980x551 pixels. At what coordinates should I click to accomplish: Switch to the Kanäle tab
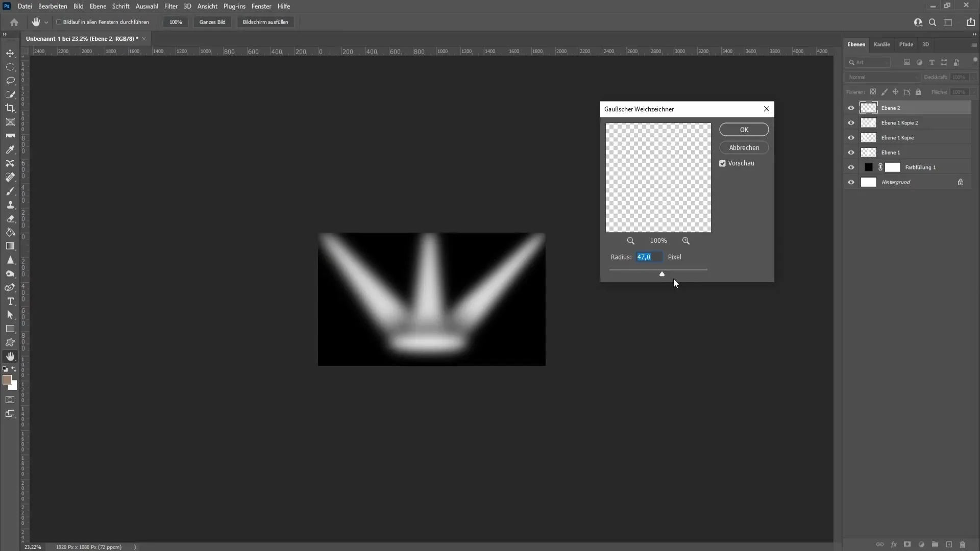click(x=881, y=44)
